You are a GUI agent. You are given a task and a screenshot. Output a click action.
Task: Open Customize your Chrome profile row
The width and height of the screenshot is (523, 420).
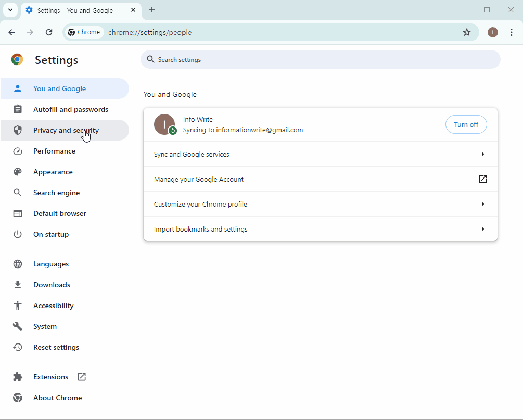320,204
